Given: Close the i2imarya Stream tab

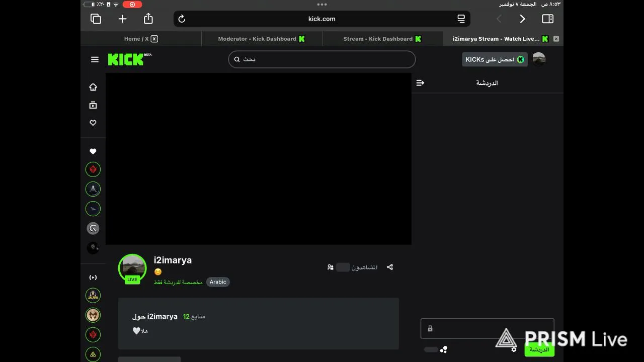Looking at the screenshot, I should click(556, 39).
